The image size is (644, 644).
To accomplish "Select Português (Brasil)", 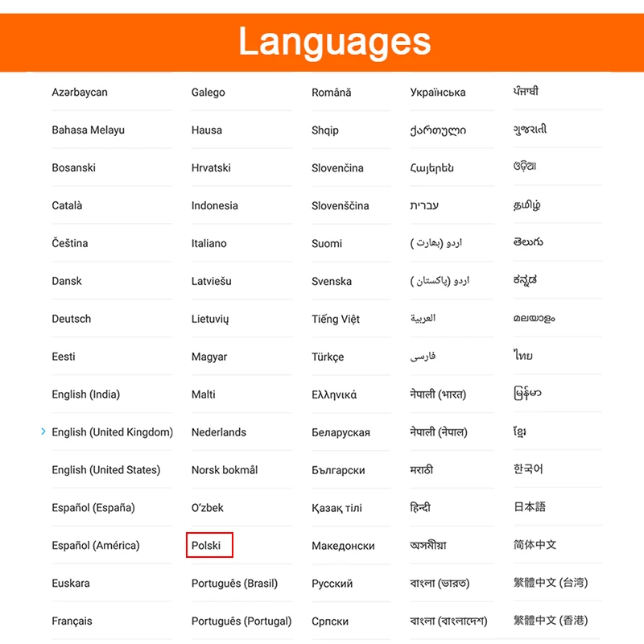I will pos(234,583).
